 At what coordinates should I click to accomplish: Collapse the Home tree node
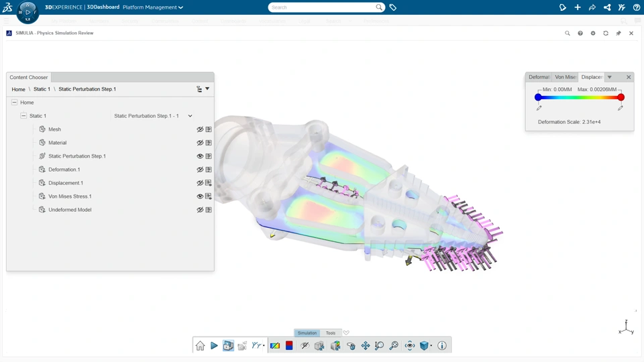pyautogui.click(x=14, y=102)
